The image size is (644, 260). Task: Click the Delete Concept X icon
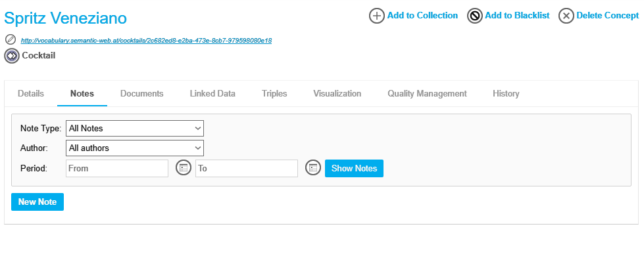click(x=566, y=16)
